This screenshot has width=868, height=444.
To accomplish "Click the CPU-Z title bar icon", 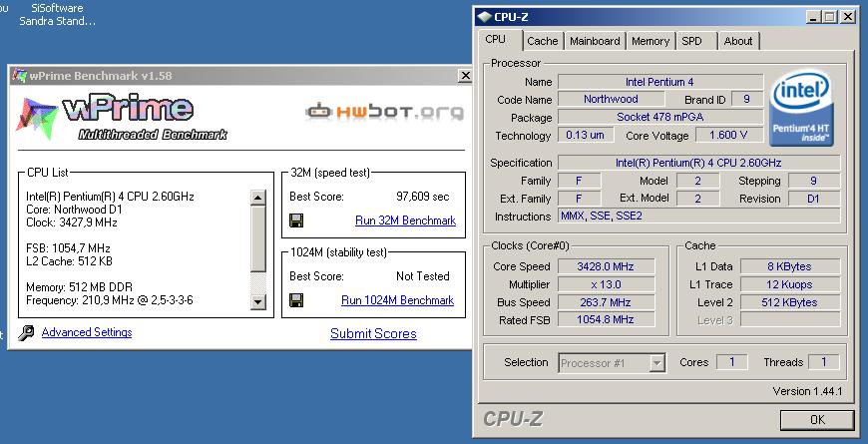I will tap(484, 17).
